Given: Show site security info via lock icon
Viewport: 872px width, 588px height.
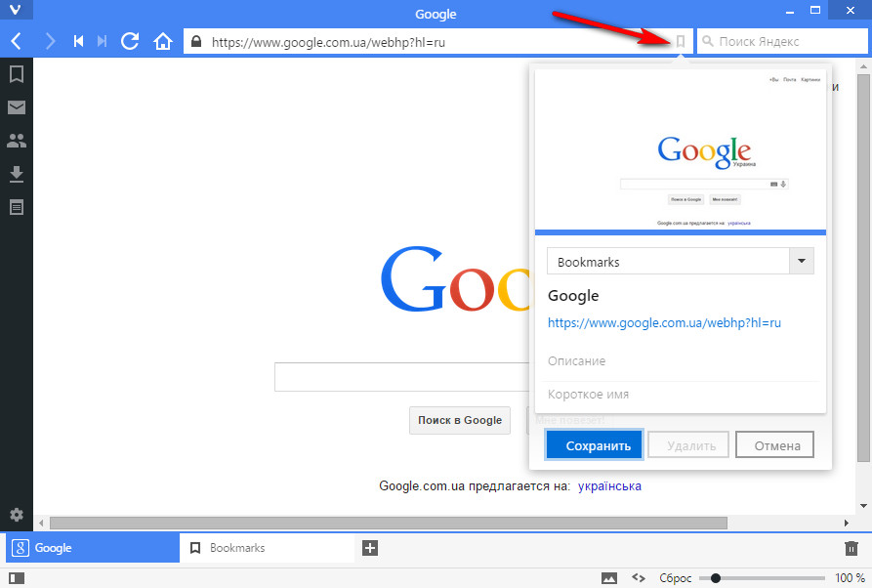Looking at the screenshot, I should [x=195, y=42].
